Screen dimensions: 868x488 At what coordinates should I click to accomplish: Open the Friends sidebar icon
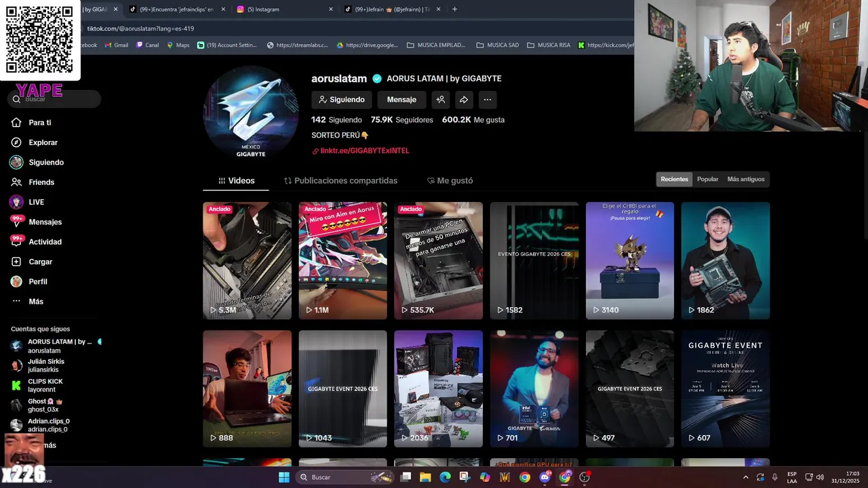point(16,182)
